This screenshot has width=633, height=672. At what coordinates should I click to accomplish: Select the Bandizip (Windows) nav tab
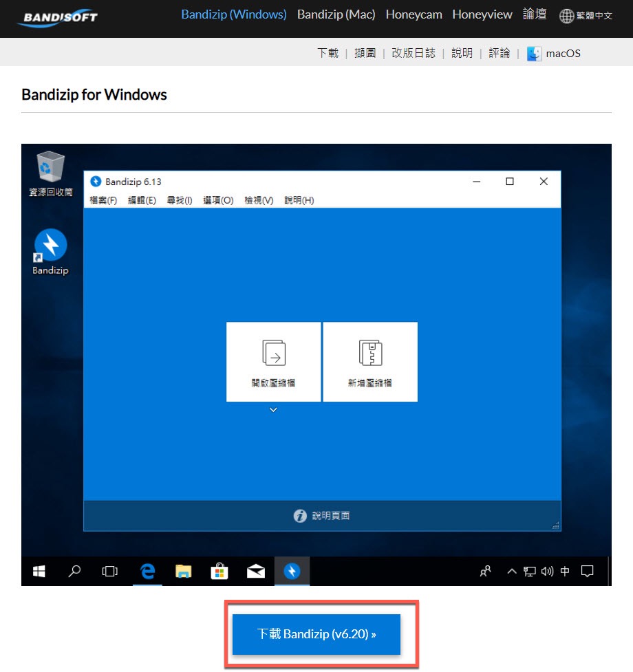[x=234, y=14]
